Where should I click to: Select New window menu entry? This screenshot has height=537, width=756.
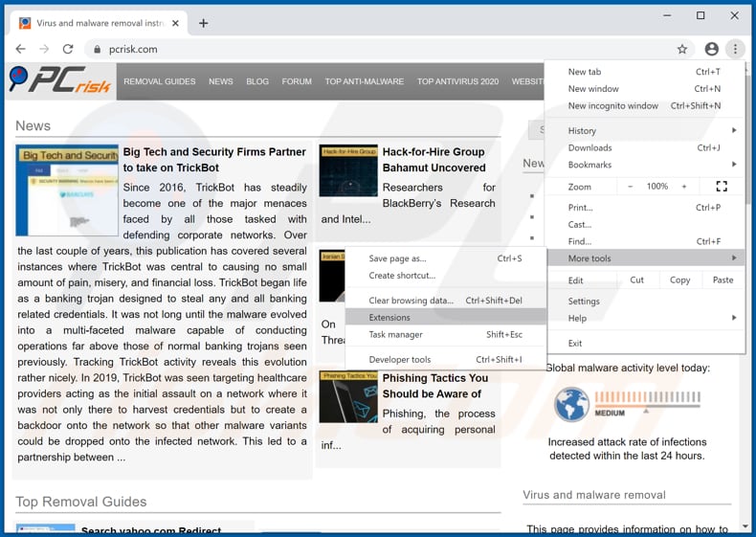(x=645, y=89)
